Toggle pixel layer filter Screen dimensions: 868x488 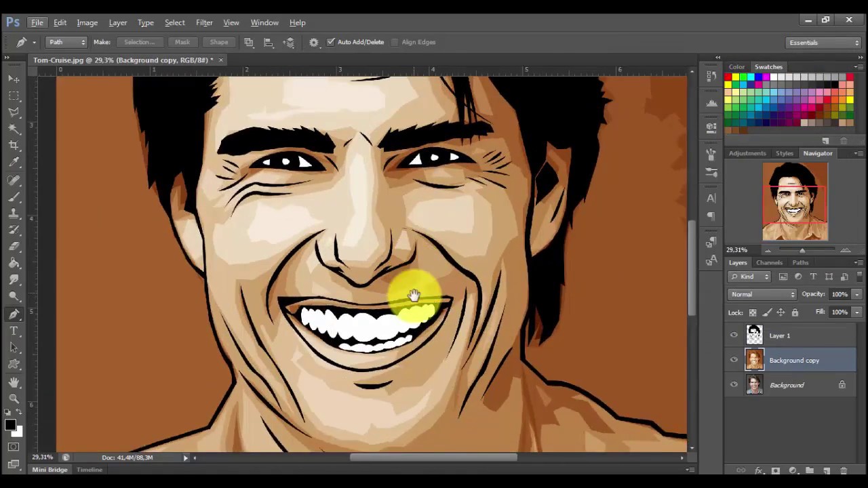[783, 277]
